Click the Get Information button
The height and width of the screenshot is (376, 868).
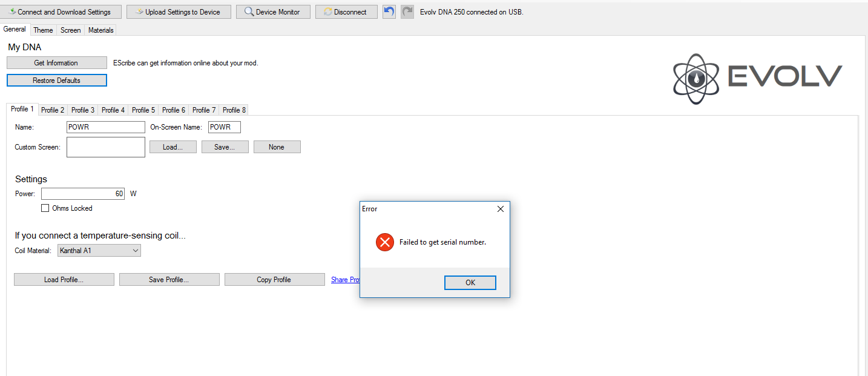57,63
